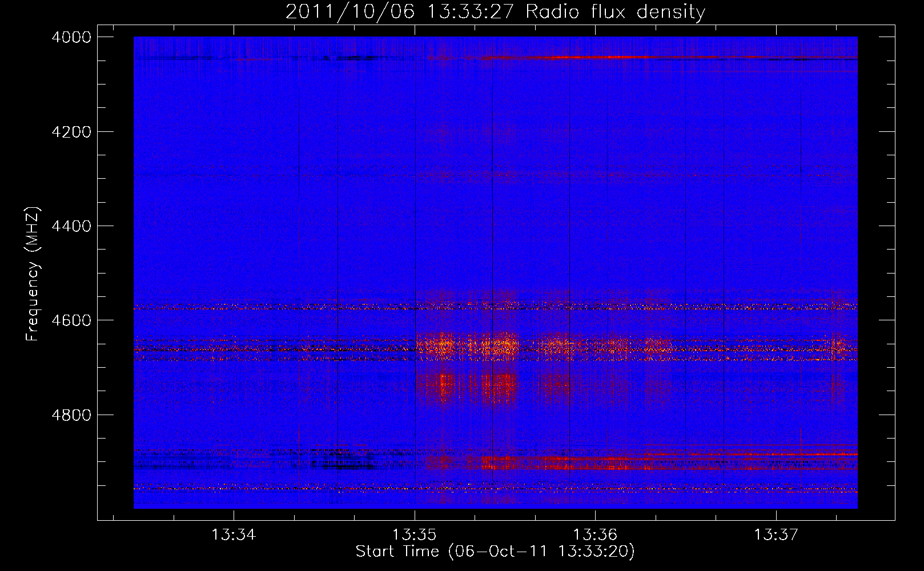Click the '4600' frequency axis label
Screen dimensions: 924x571
tap(71, 320)
